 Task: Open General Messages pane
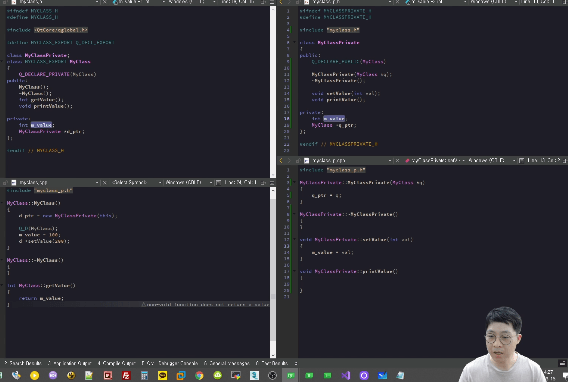click(x=226, y=363)
